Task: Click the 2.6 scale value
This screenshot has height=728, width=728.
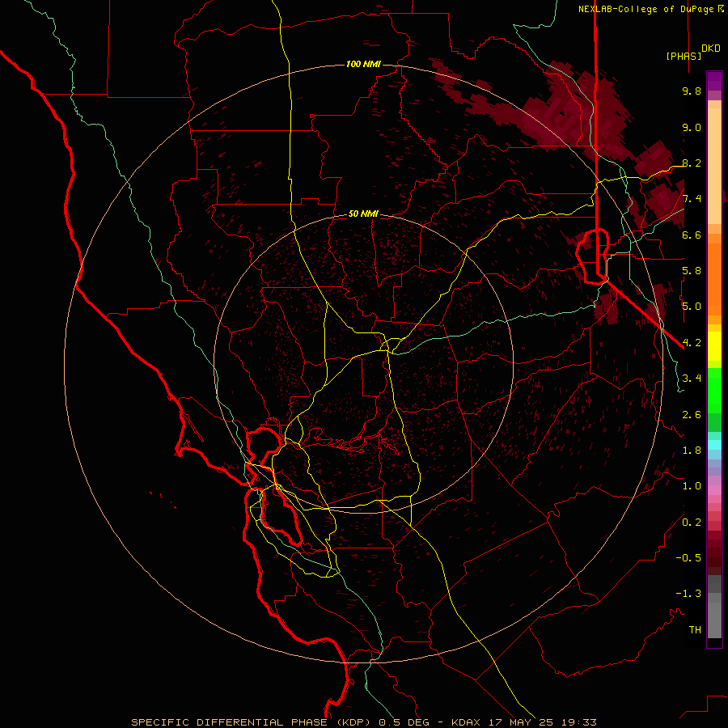Action: (x=692, y=414)
